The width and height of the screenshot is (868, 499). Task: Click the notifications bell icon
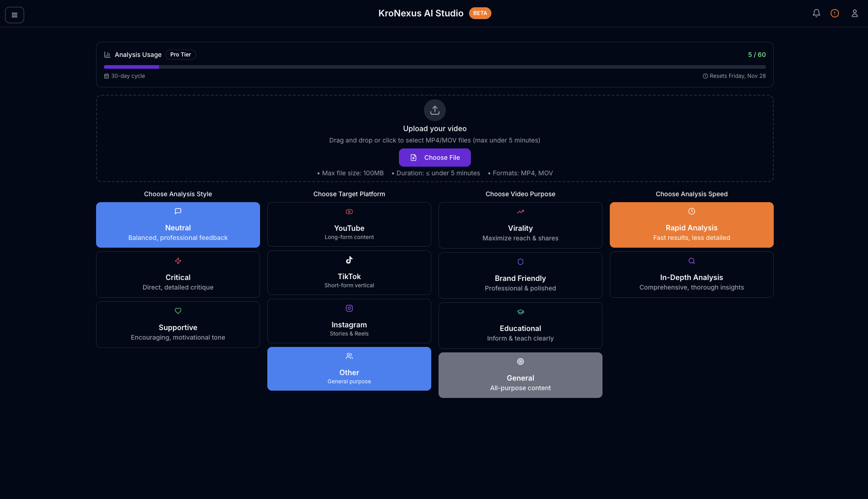point(817,13)
